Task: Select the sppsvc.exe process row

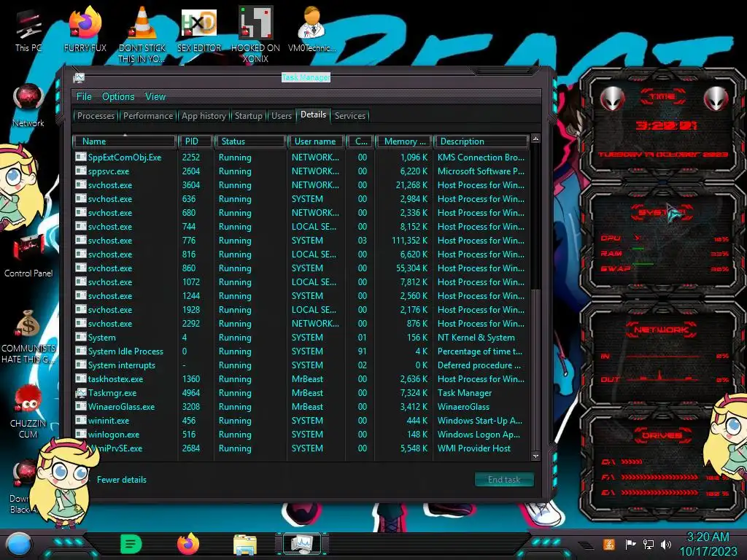Action: click(301, 171)
